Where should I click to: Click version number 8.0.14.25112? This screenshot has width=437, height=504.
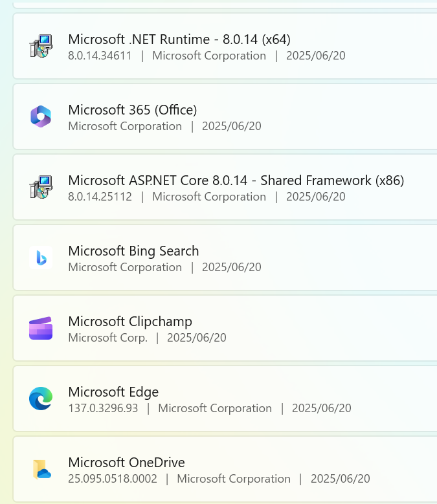(100, 197)
